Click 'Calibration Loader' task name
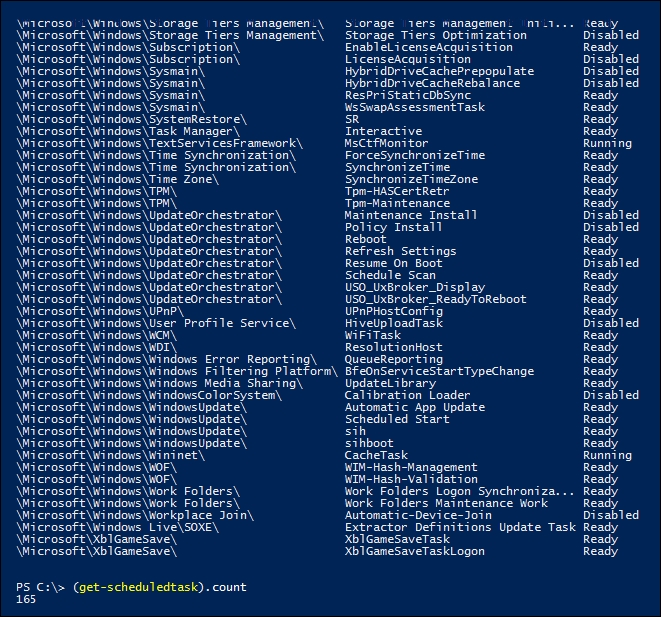 [x=408, y=395]
